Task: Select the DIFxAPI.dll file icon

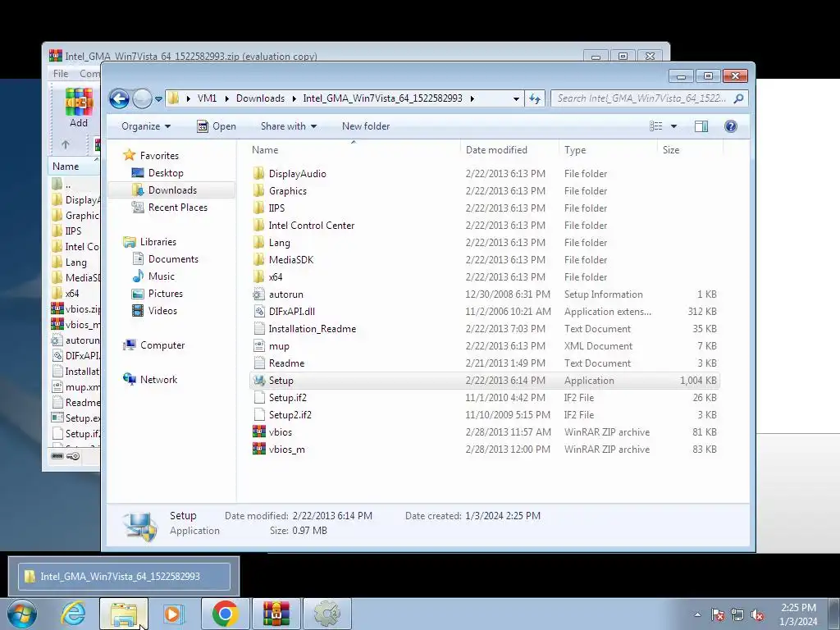Action: [258, 311]
